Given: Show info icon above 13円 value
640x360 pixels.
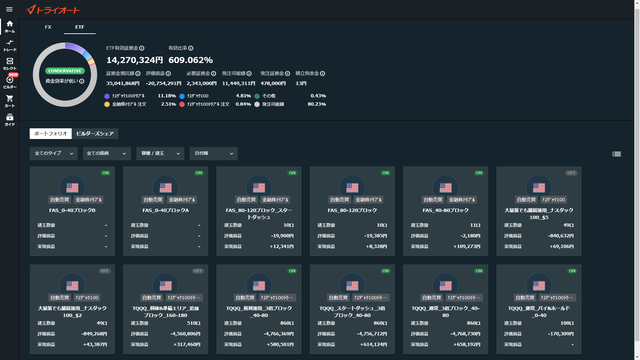Looking at the screenshot, I should [x=322, y=73].
